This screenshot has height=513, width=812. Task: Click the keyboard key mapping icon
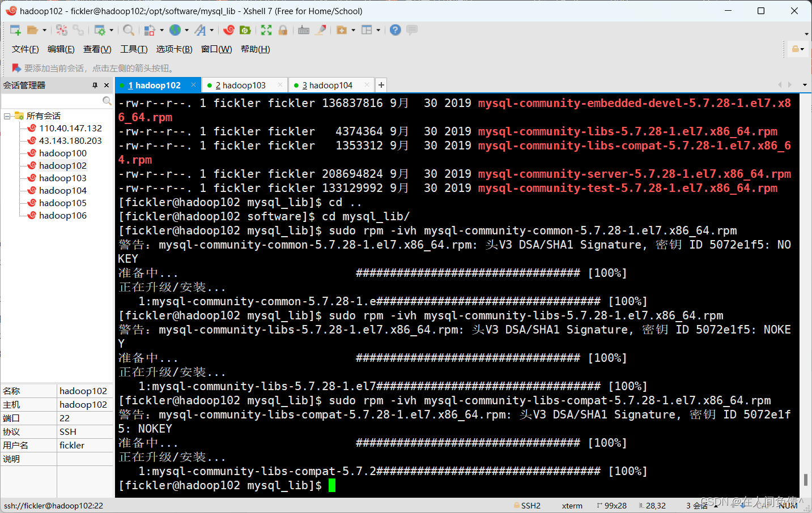pos(304,30)
